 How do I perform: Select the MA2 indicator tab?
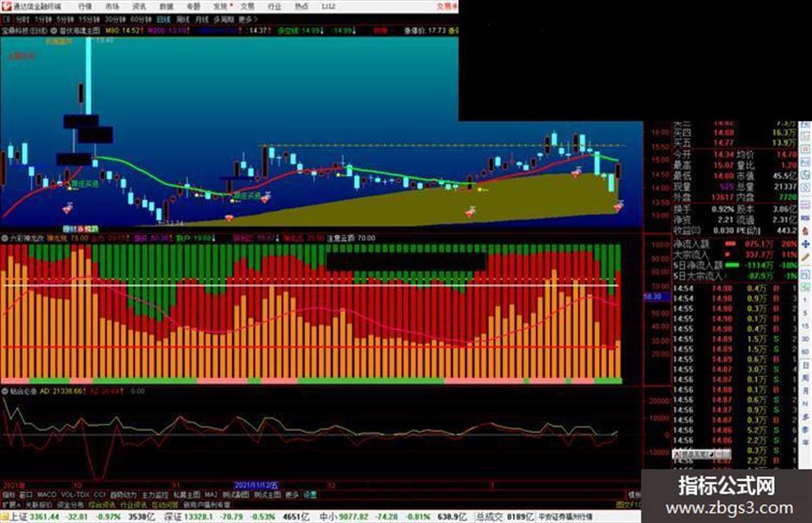point(211,495)
